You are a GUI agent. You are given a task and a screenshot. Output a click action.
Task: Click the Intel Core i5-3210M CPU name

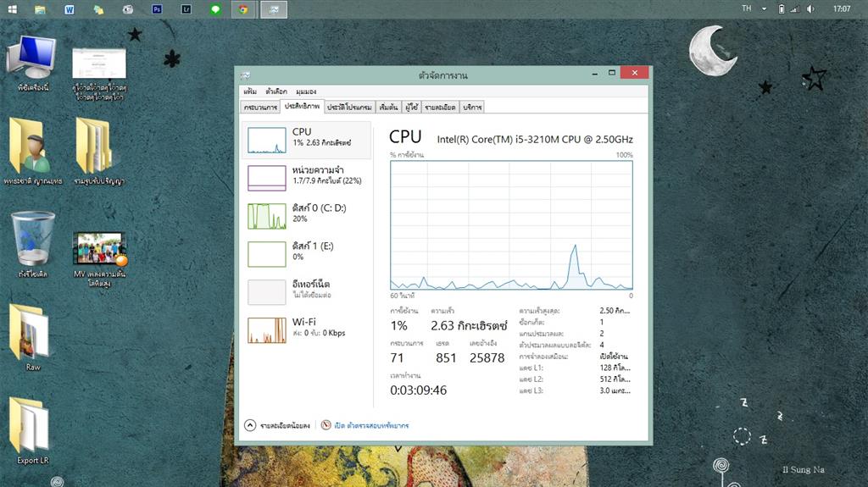535,140
